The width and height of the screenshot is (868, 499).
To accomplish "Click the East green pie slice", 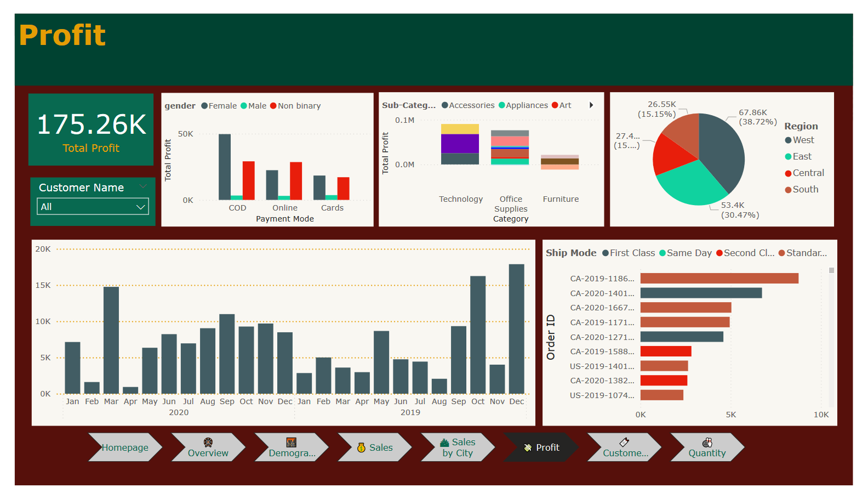I will [693, 184].
